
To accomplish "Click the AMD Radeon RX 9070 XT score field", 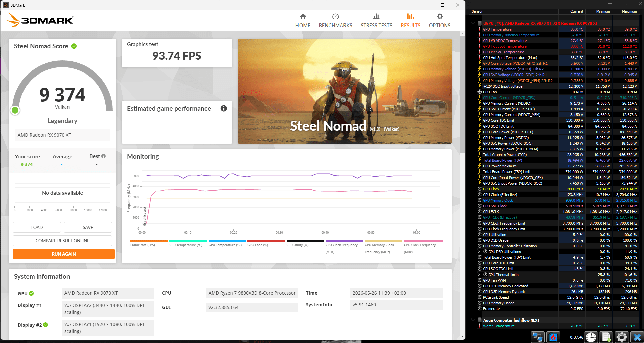I will tap(62, 135).
